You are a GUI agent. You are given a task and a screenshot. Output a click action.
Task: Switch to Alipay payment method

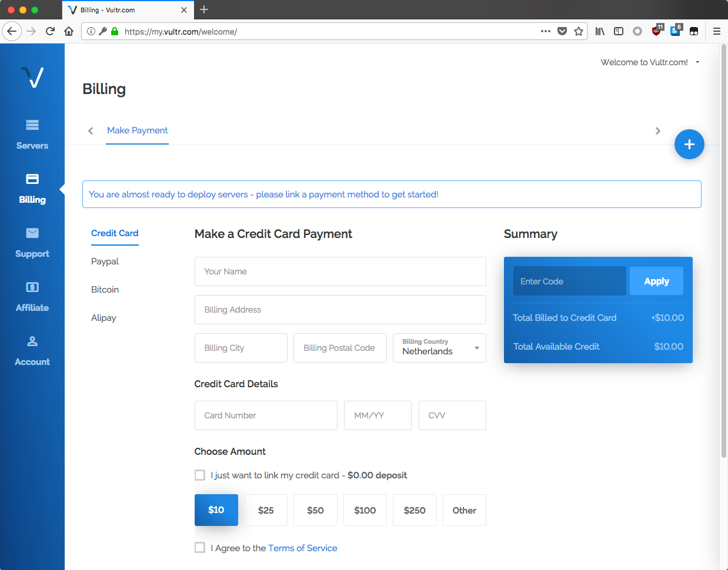tap(103, 318)
